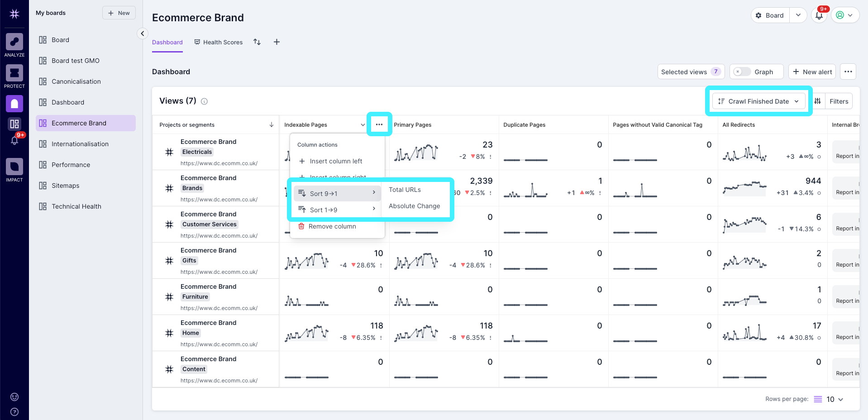
Task: Click the help question mark icon at bottom
Action: [14, 412]
